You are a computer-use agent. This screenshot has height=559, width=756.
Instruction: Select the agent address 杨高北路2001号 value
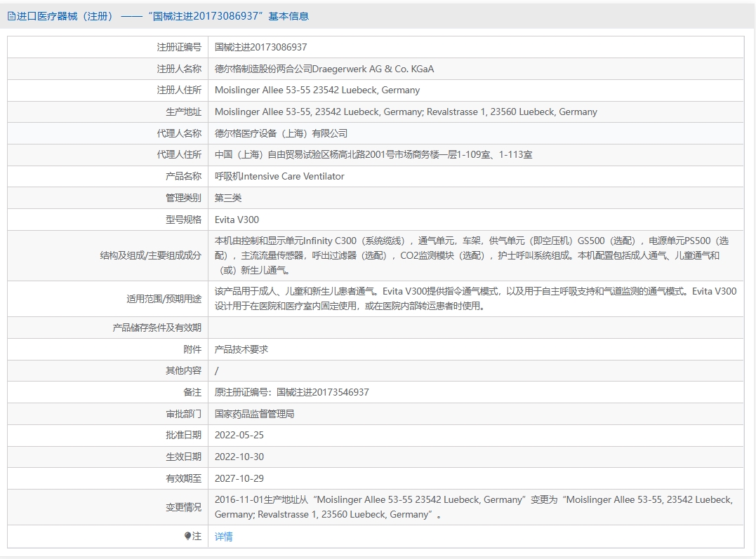click(x=373, y=155)
